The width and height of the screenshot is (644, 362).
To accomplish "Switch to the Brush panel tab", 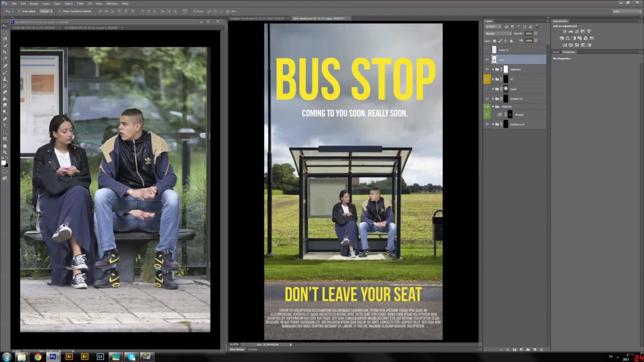I will coord(556,52).
